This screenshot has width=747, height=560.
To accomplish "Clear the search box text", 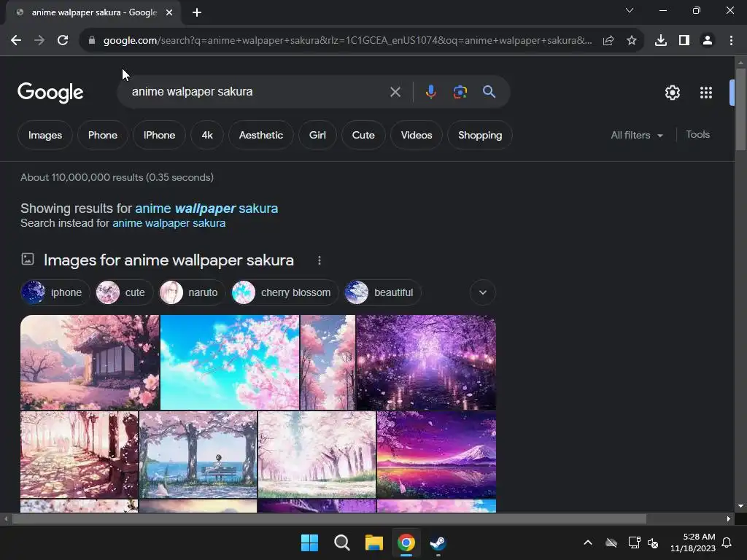I will (395, 92).
